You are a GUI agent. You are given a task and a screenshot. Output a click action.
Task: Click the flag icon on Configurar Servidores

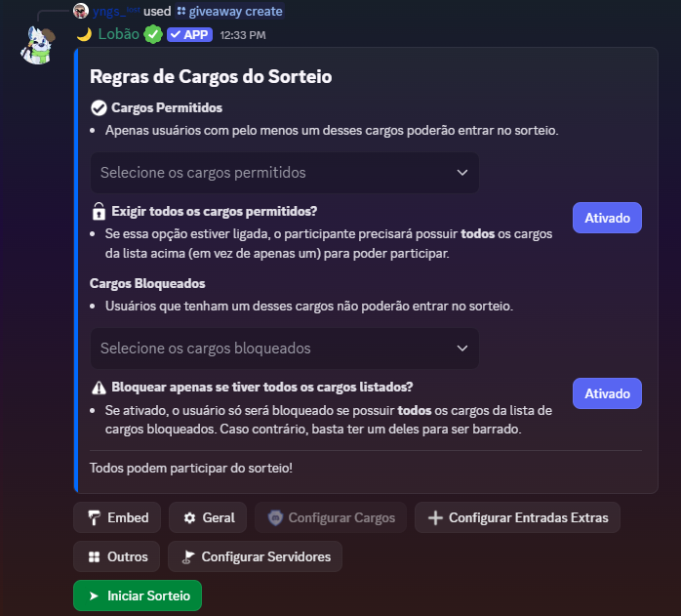coord(189,556)
